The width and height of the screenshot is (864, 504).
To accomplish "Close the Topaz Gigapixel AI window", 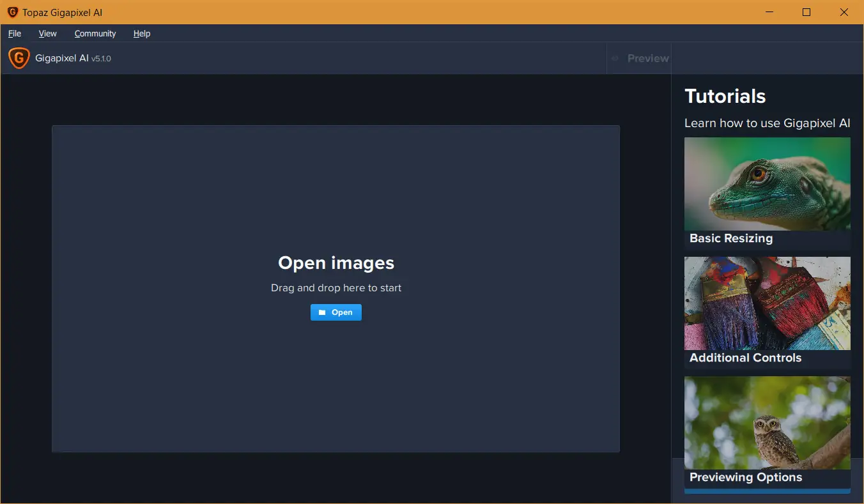I will (844, 12).
